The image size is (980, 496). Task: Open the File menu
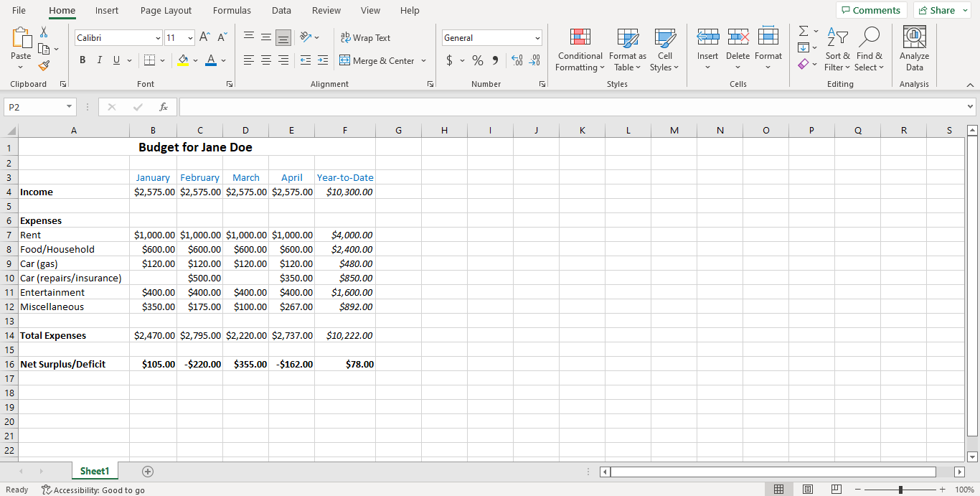pyautogui.click(x=19, y=10)
